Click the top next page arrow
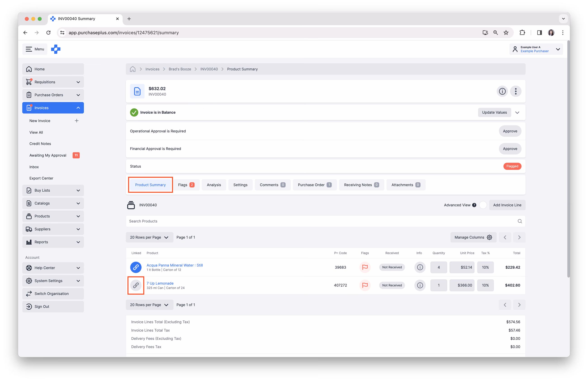 519,237
